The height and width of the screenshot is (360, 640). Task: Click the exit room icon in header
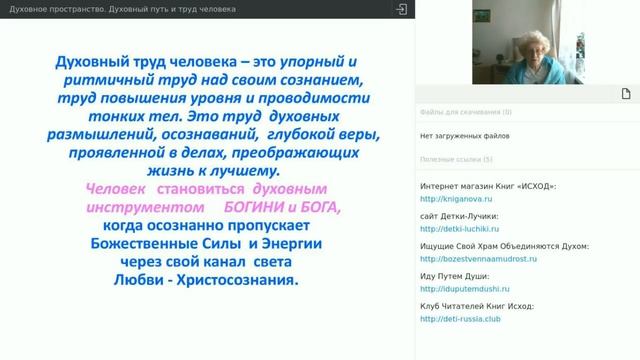[402, 9]
